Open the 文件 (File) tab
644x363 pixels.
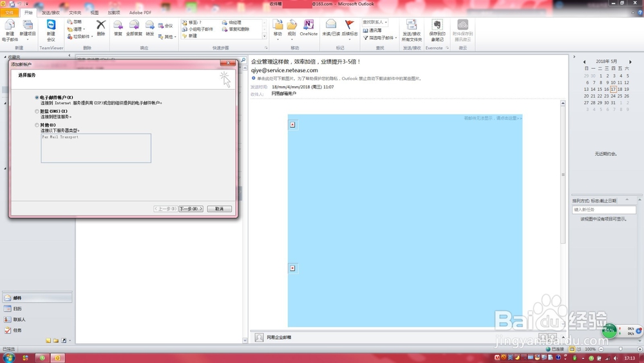coord(10,13)
